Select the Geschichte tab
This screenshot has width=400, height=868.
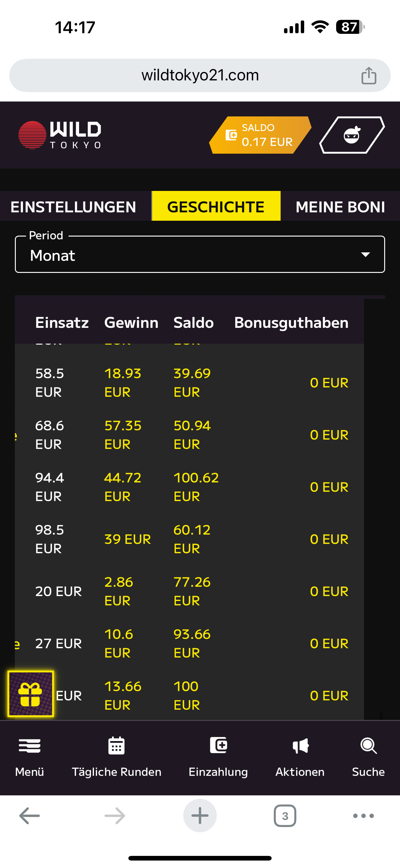[216, 207]
